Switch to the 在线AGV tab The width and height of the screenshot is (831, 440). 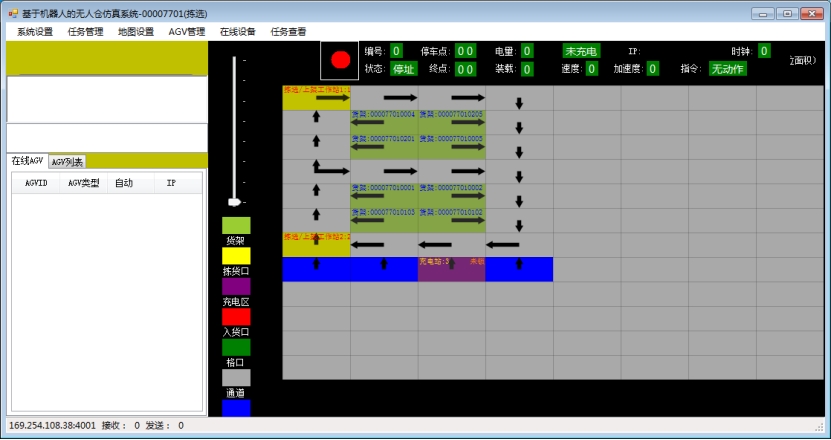click(x=27, y=161)
